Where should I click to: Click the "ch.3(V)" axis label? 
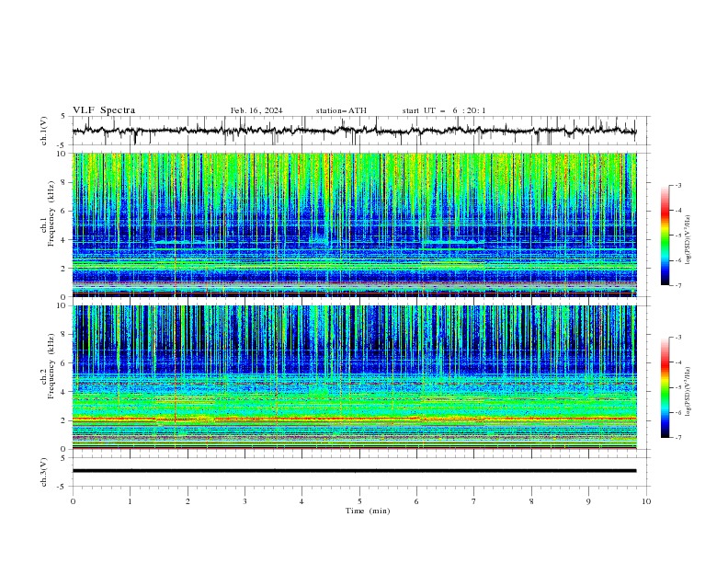(44, 472)
